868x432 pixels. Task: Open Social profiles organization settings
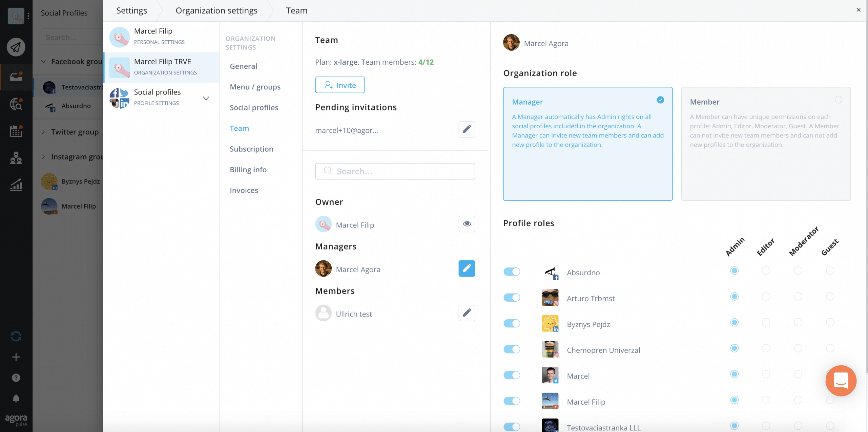pos(254,107)
